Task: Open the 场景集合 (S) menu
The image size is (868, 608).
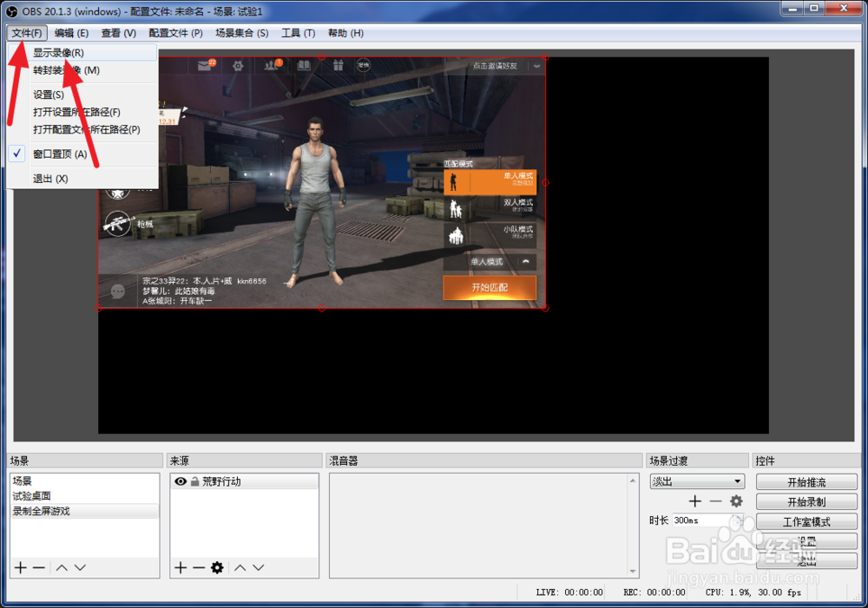Action: point(242,33)
